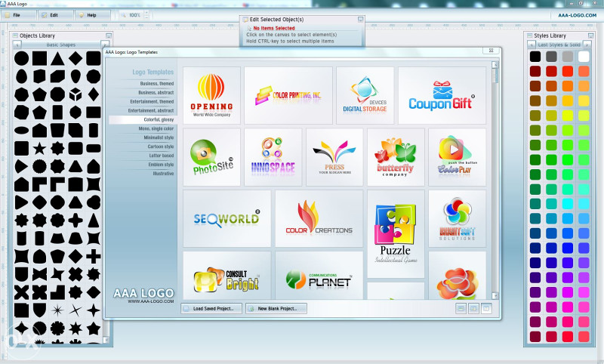Screen dimensions: 604x364
Task: Apply the white style swatch
Action: click(584, 57)
